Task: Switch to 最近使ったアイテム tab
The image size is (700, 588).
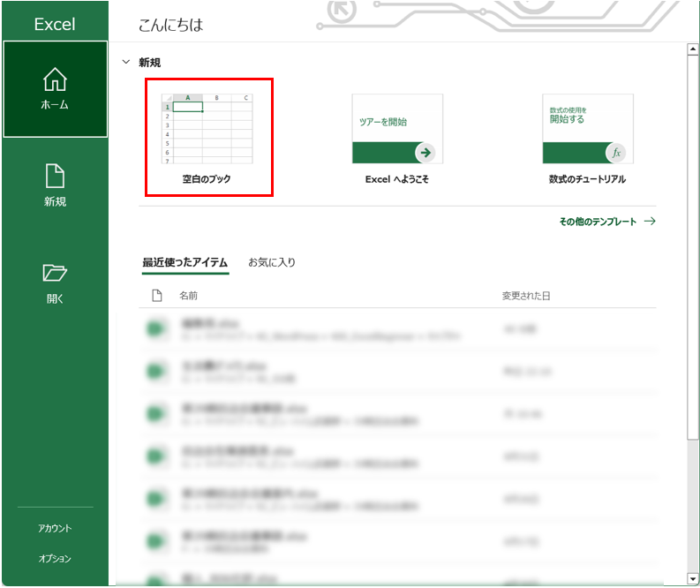Action: 184,262
